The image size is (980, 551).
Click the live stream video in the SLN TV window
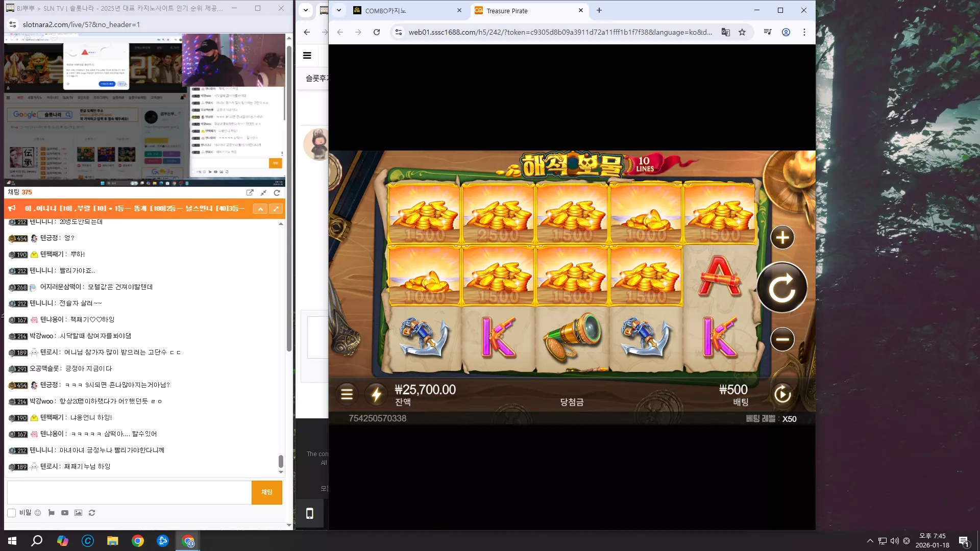point(144,110)
